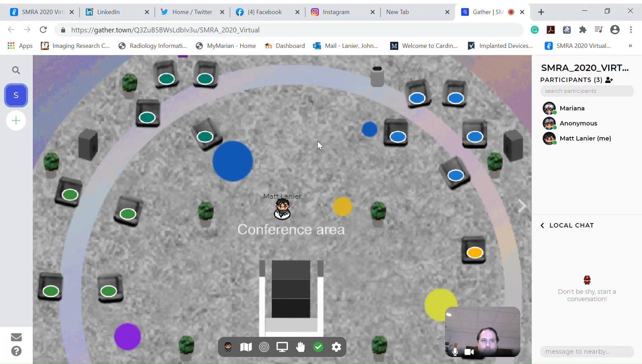Turn off the camera on the video preview
The height and width of the screenshot is (364, 642).
click(469, 352)
